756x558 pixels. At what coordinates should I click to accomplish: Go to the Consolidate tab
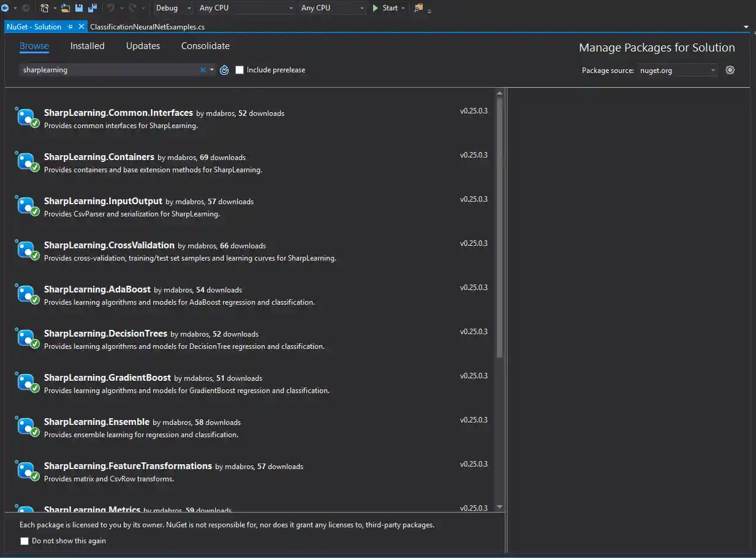pos(205,46)
